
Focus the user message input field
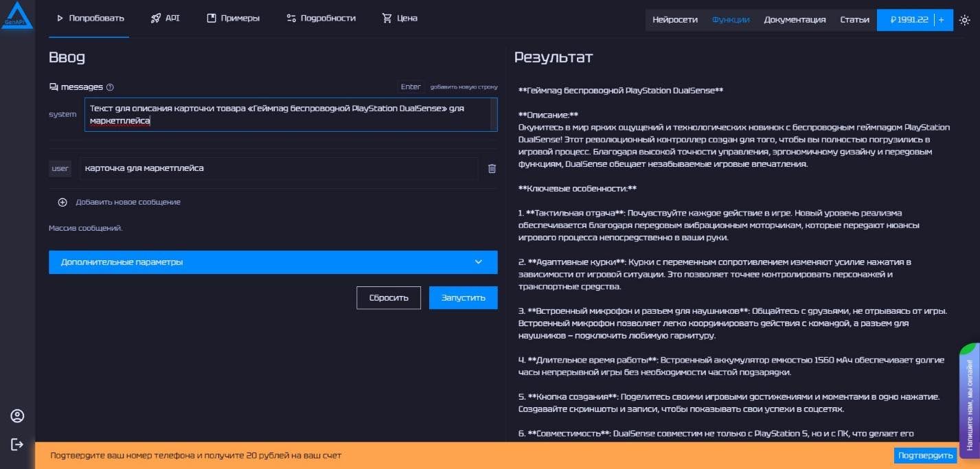[x=279, y=168]
